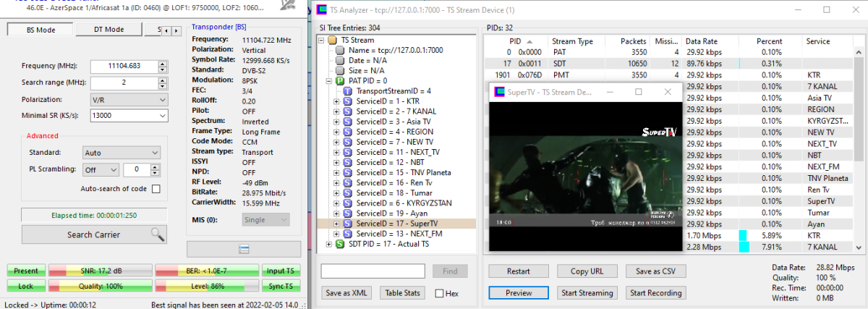
Task: Click the PAT PID green P icon
Action: click(339, 81)
